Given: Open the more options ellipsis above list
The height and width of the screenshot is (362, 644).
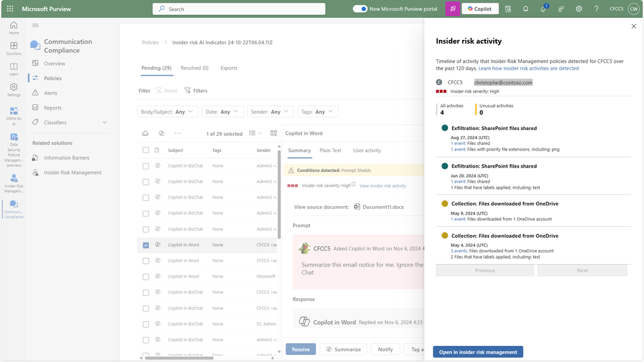Looking at the screenshot, I should click(x=177, y=133).
